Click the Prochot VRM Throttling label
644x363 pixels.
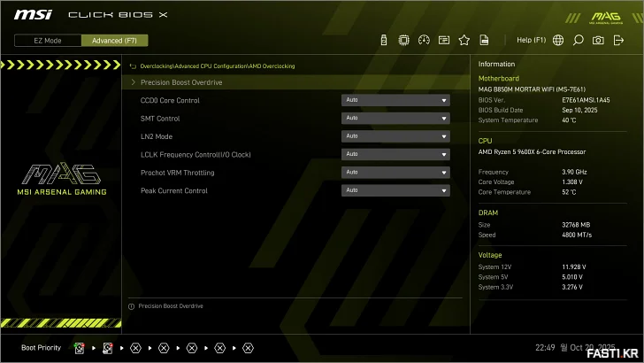click(x=178, y=173)
